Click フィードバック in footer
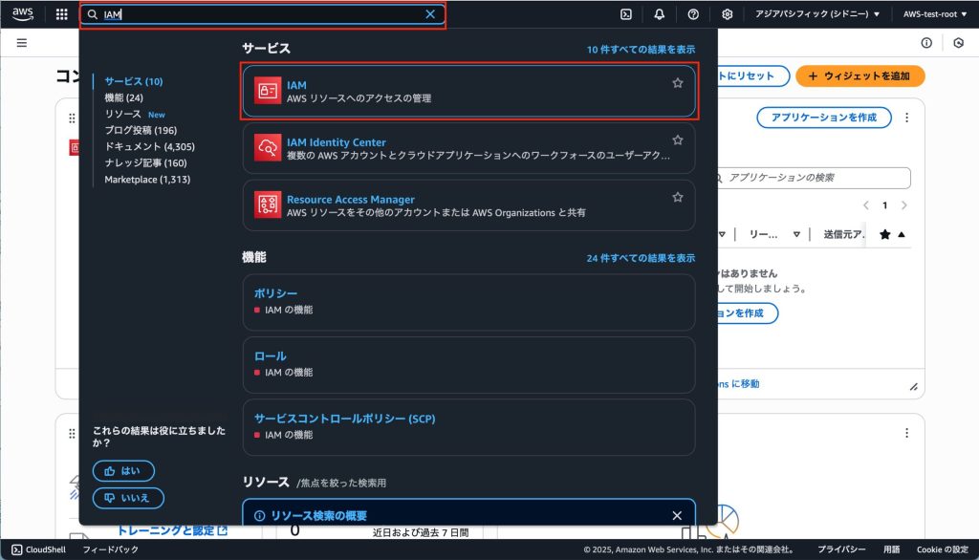This screenshot has width=979, height=560. coord(111,549)
